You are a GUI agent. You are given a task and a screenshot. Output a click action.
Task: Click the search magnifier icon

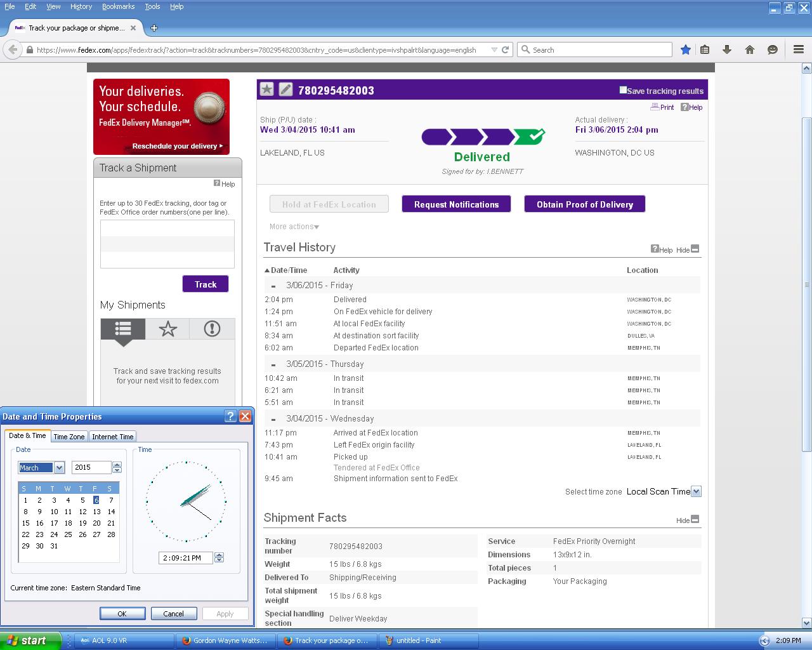coord(525,50)
